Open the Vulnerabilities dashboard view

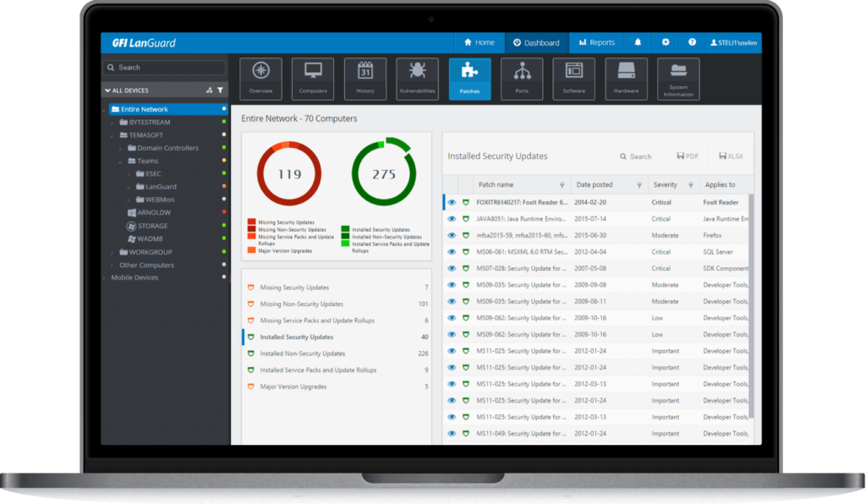[417, 78]
